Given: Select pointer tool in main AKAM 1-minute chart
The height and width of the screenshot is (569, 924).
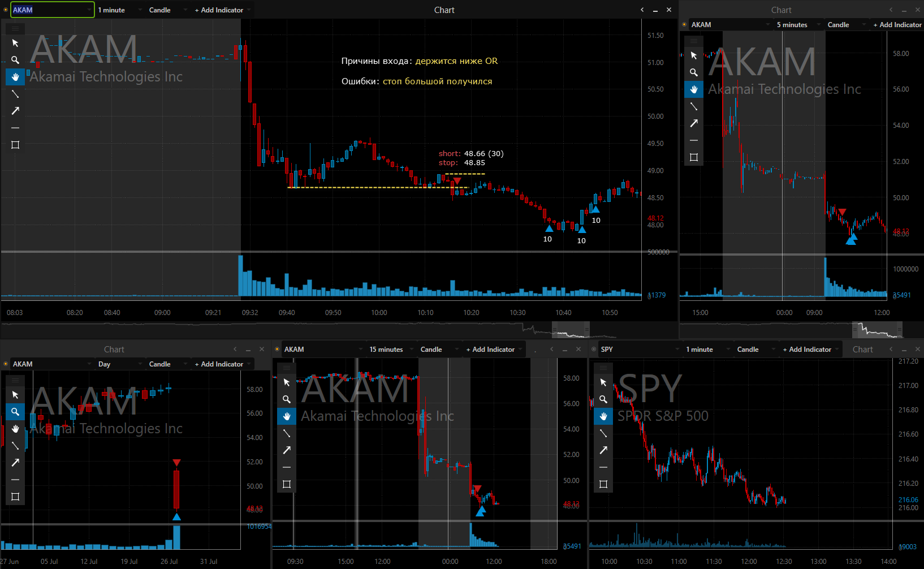Looking at the screenshot, I should (x=15, y=43).
